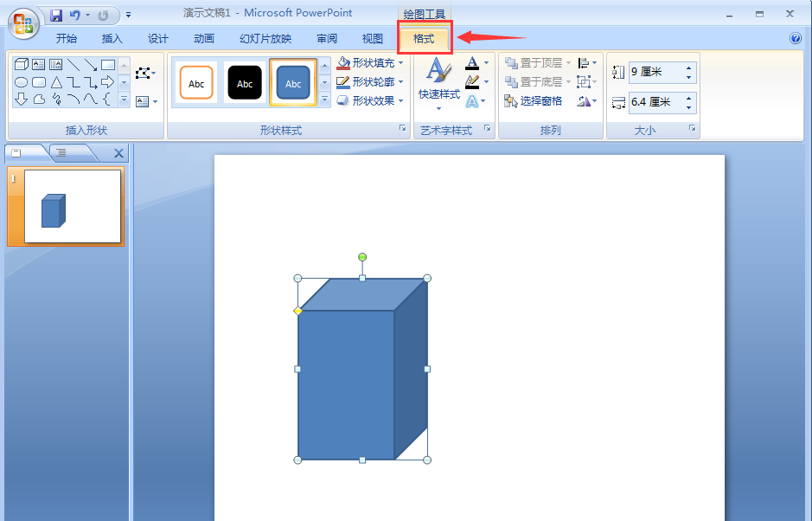Image resolution: width=812 pixels, height=521 pixels.
Task: Save the presentation from the quick access toolbar
Action: [x=56, y=16]
